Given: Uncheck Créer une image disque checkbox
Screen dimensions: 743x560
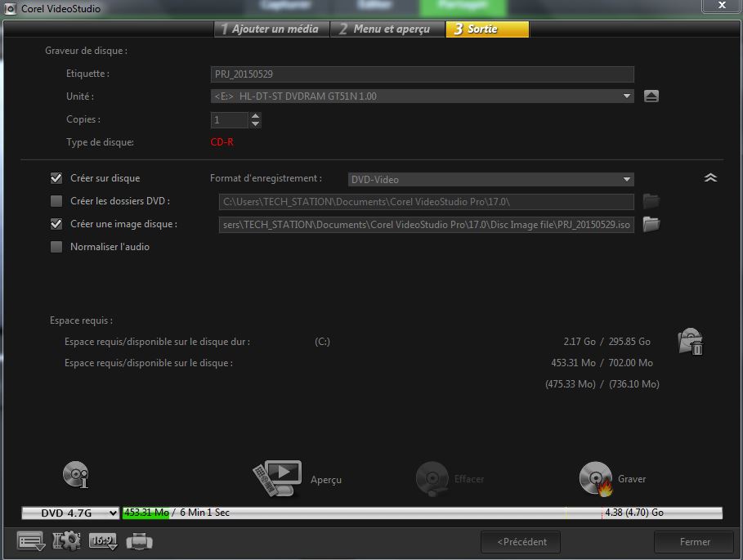Looking at the screenshot, I should pos(56,224).
